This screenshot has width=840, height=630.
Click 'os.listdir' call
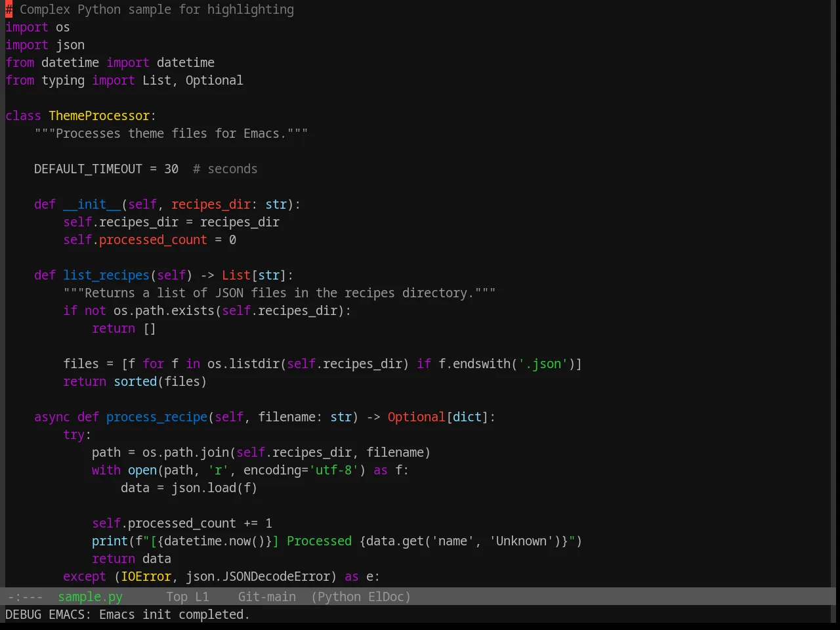point(243,364)
